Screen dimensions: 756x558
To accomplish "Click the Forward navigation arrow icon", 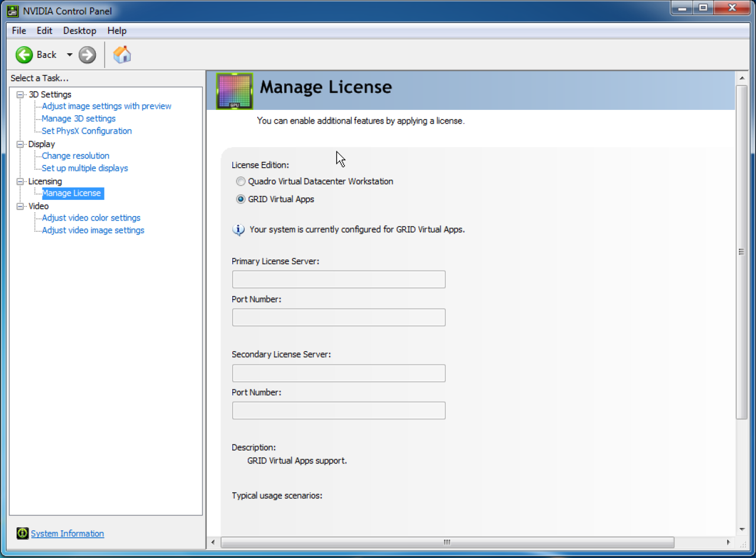I will point(87,54).
